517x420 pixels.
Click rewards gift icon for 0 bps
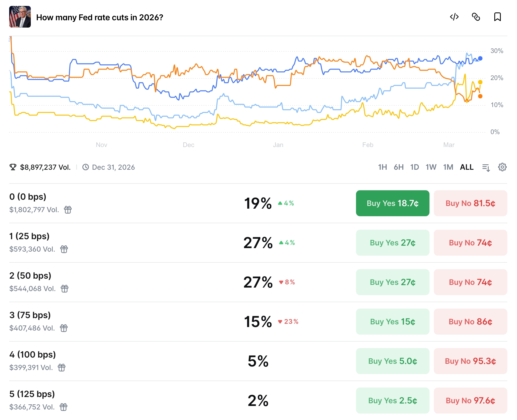[x=68, y=210]
